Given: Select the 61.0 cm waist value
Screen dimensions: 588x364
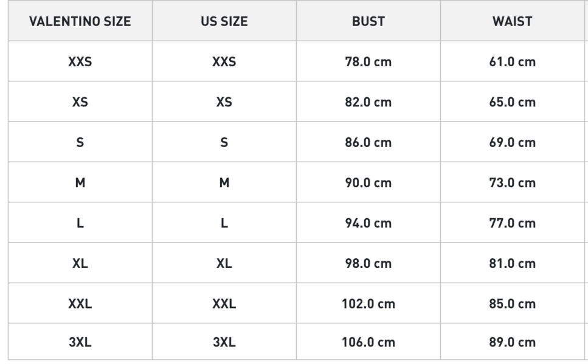Looking at the screenshot, I should point(512,61).
